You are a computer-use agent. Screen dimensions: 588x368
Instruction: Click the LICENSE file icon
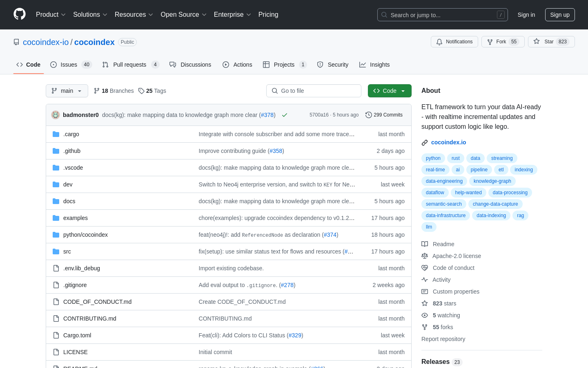click(56, 352)
